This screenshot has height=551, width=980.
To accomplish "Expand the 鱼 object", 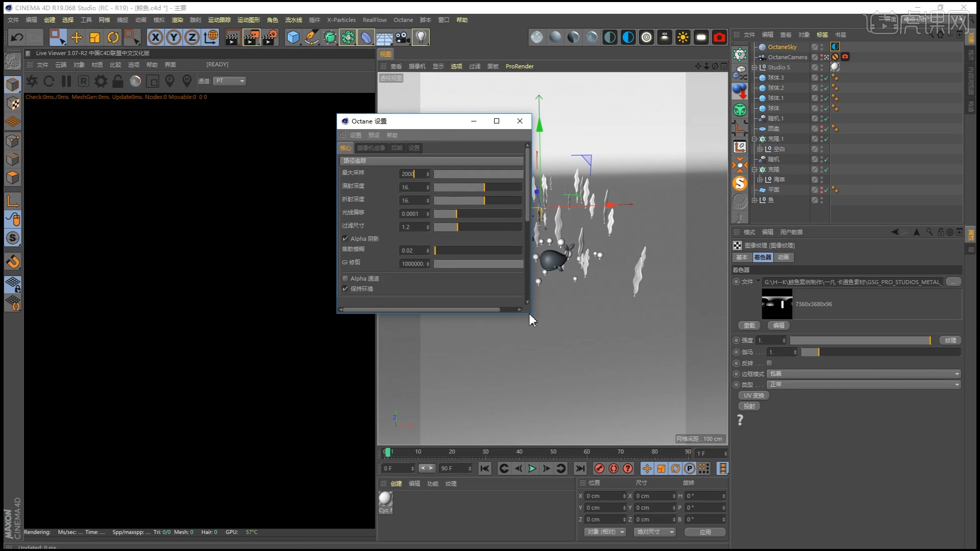I will 754,200.
